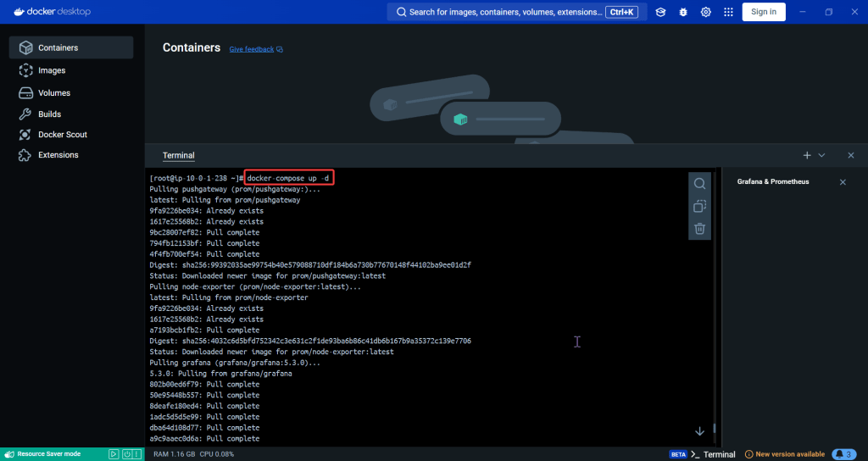Click the terminal search magnifier icon
868x461 pixels.
[699, 184]
